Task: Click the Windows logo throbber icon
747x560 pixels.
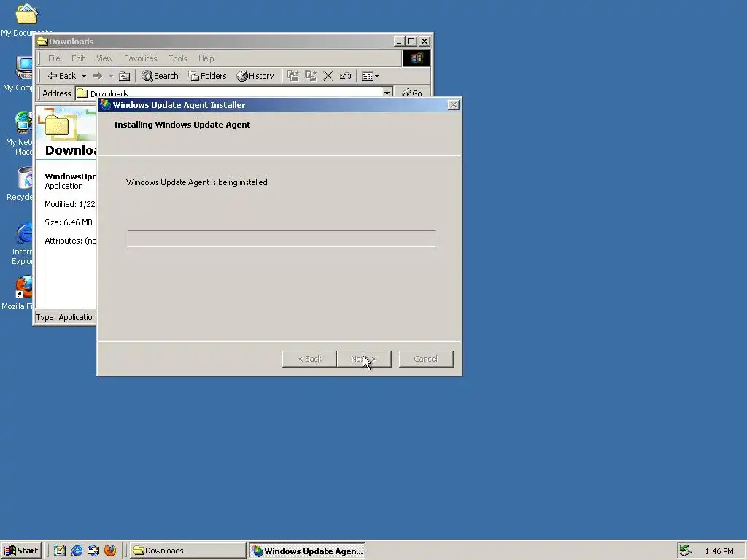Action: [x=417, y=58]
